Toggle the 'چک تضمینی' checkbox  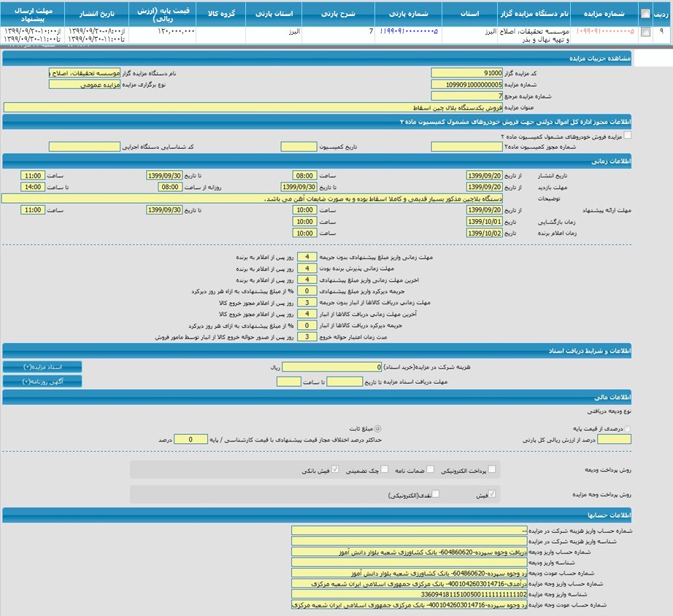385,469
